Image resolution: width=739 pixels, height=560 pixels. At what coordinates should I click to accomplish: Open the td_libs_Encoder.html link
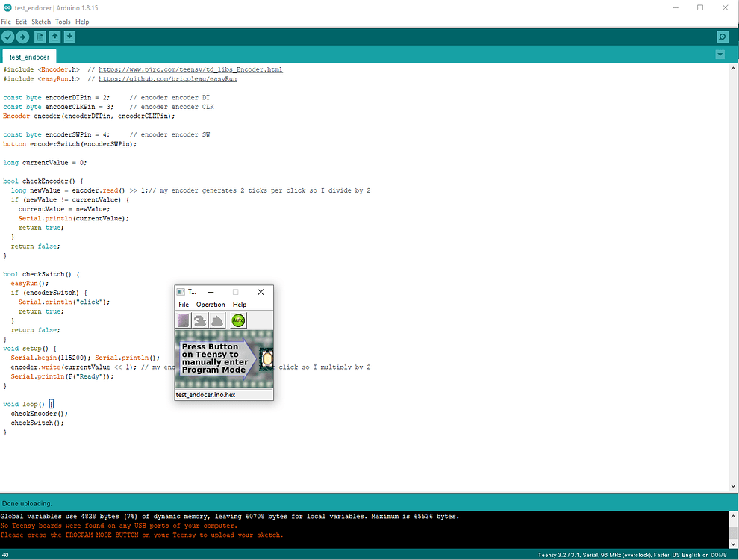pos(190,69)
